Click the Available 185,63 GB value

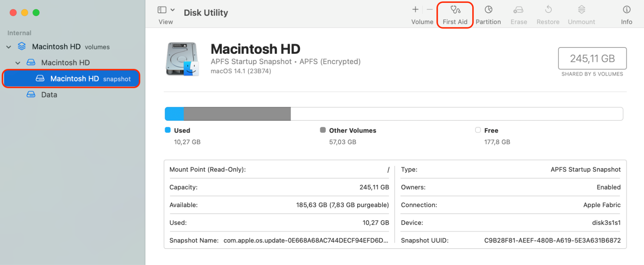342,205
